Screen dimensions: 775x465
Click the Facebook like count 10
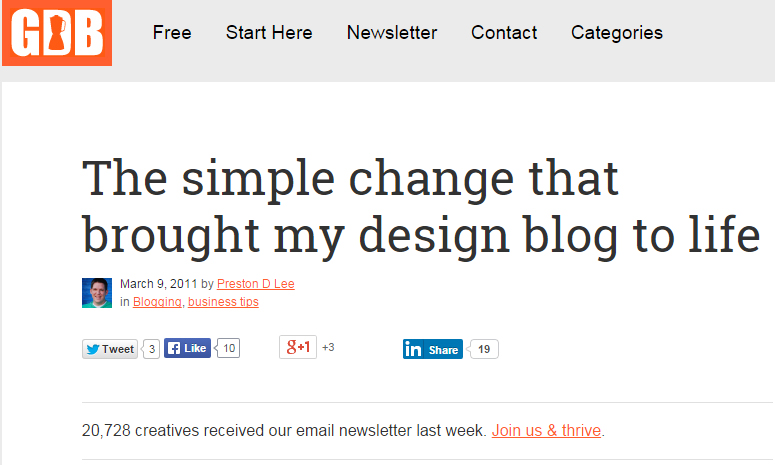pyautogui.click(x=228, y=348)
